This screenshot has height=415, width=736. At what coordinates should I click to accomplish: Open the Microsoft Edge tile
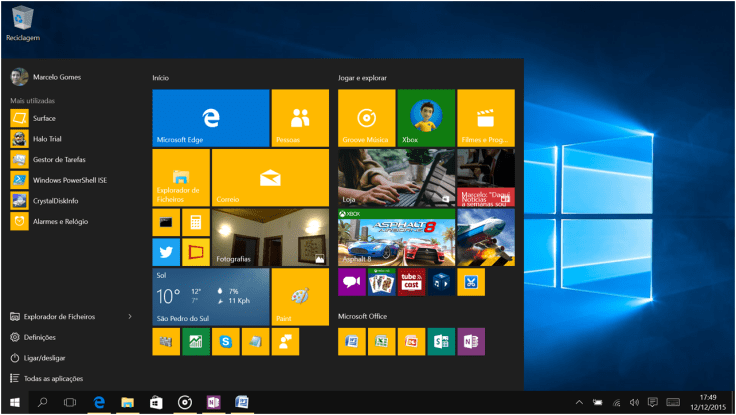(x=210, y=118)
